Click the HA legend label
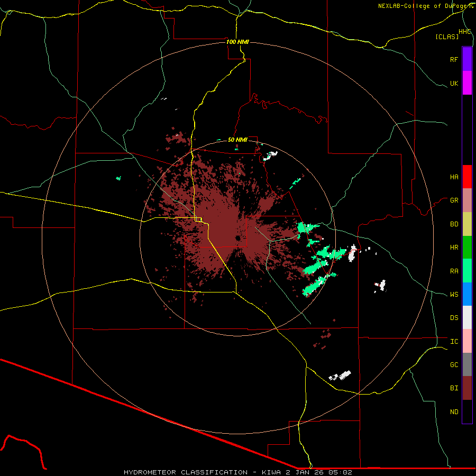476x476 pixels. click(454, 177)
